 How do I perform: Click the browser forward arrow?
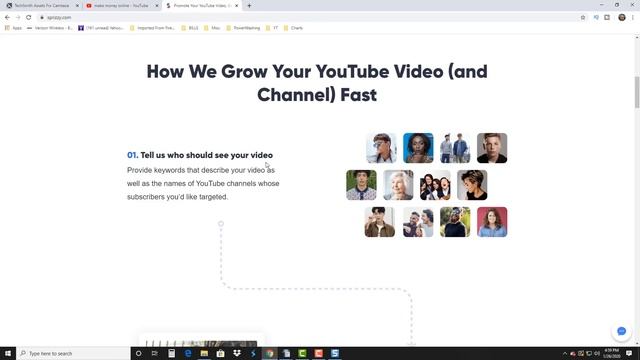tap(18, 18)
